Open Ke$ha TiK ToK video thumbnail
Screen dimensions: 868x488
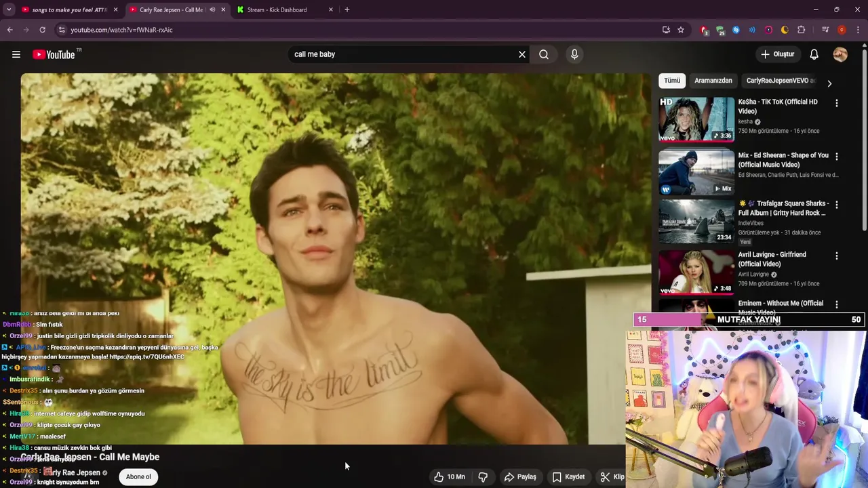[x=696, y=119]
